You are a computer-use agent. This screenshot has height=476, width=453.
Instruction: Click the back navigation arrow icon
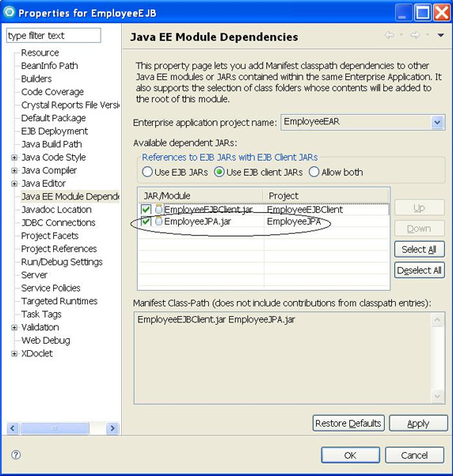(x=389, y=35)
